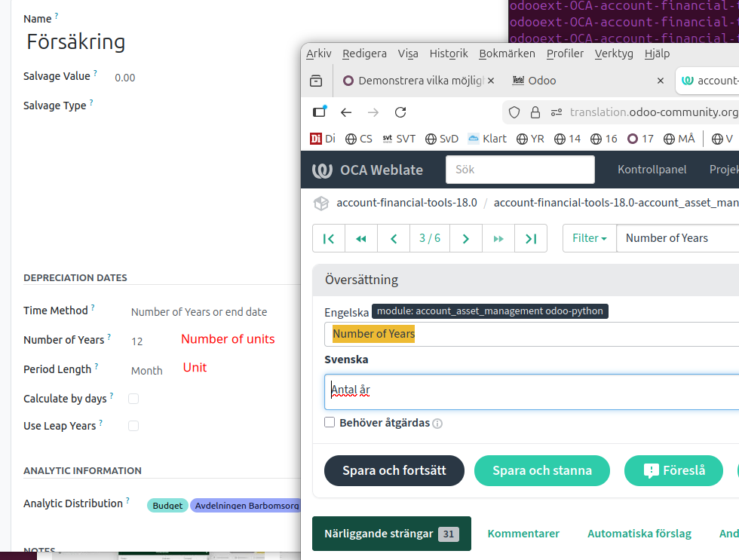Enable the Calculate by days checkbox
This screenshot has width=739, height=560.
133,398
